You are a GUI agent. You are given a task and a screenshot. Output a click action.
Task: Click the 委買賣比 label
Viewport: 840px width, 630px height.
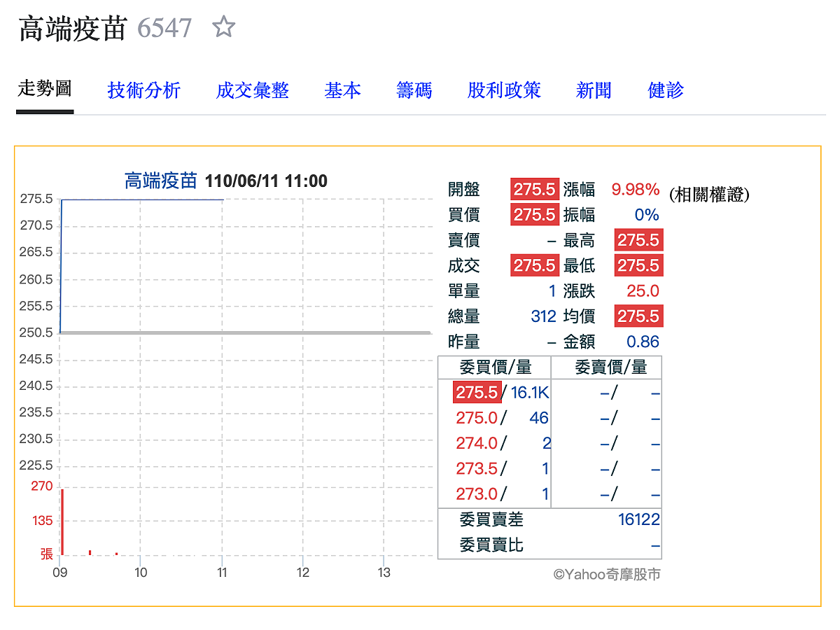click(491, 545)
